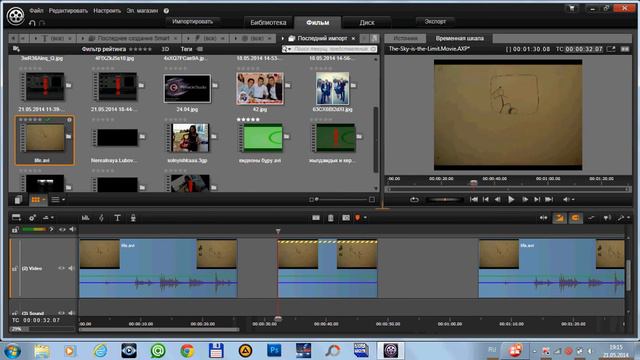This screenshot has width=640, height=360.
Task: Click the player scrubber playhead on time ruler
Action: click(473, 183)
